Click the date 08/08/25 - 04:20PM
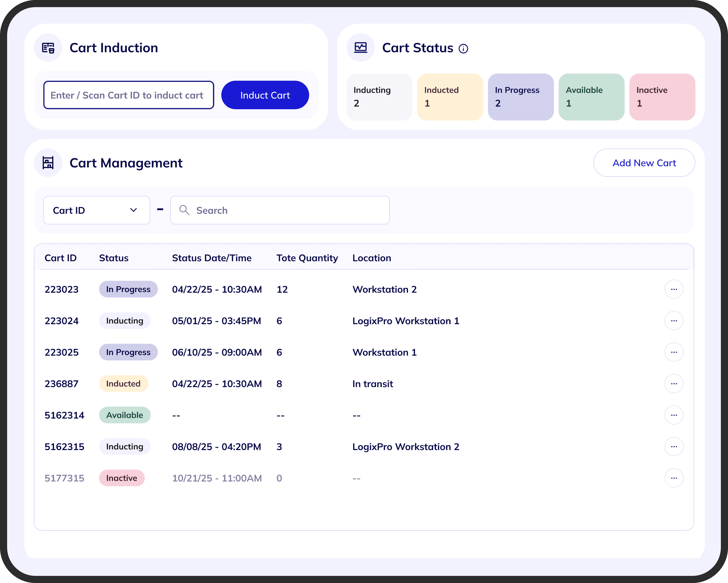 [216, 447]
